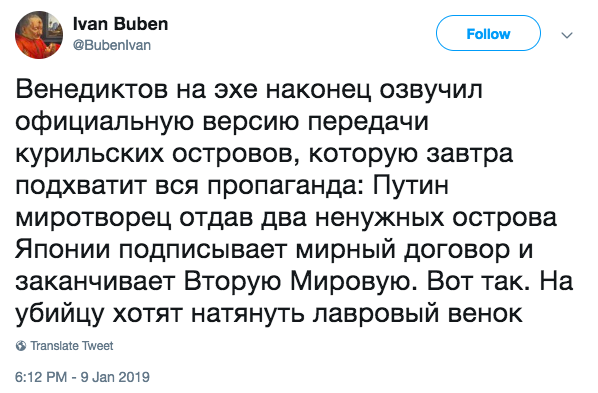The width and height of the screenshot is (598, 393).
Task: Click the word Путин in the tweet
Action: tap(410, 186)
